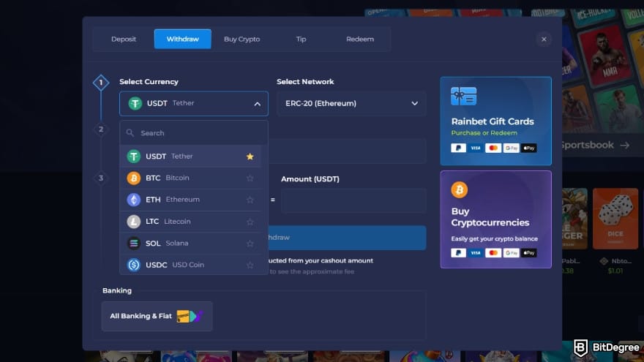Image resolution: width=644 pixels, height=362 pixels.
Task: Click the blue Withdraw submit button
Action: (347, 238)
